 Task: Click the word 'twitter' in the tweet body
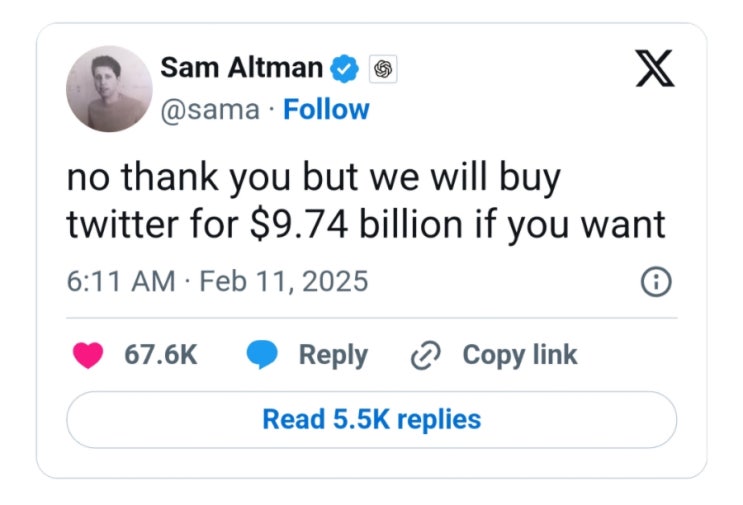[123, 224]
